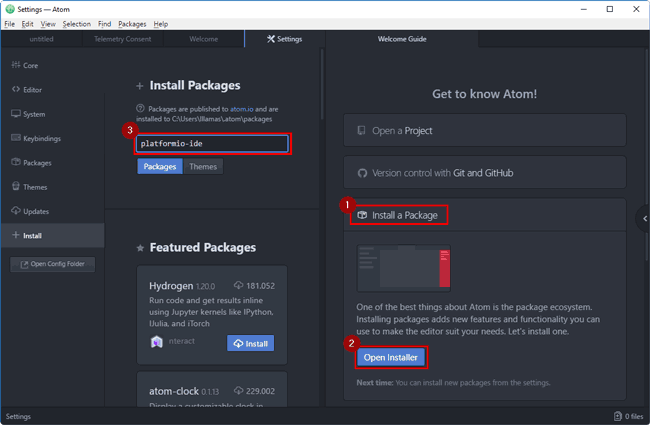Collapse the Install a Package section
The width and height of the screenshot is (650, 425).
[x=485, y=215]
